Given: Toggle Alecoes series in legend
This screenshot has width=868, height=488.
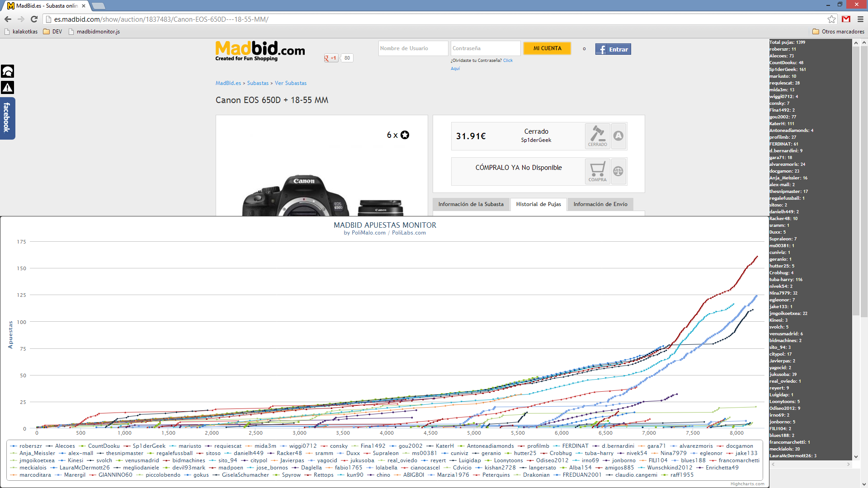Looking at the screenshot, I should (60, 446).
